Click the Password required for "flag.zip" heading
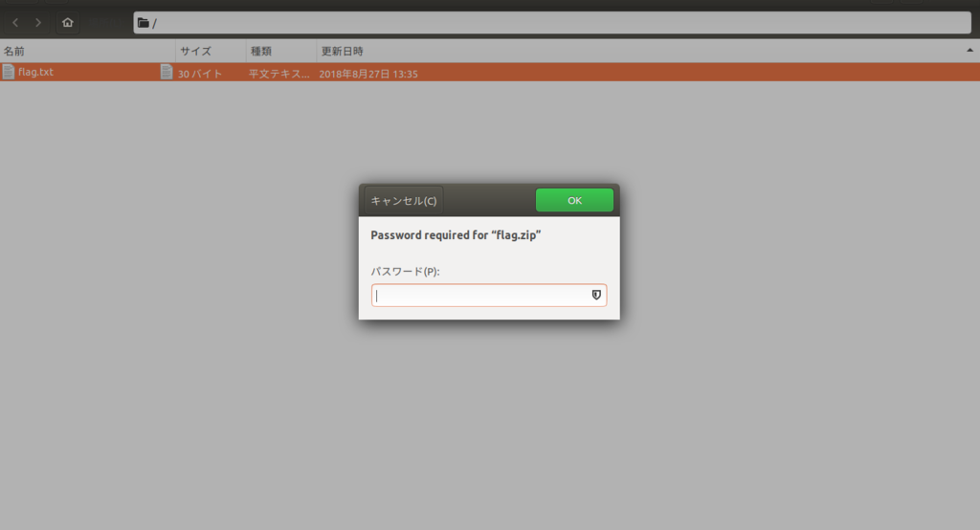The image size is (980, 530). pos(456,235)
